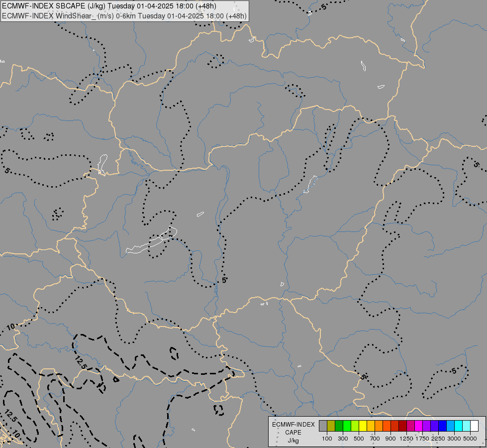Select the pure blue swatch after 2250
The height and width of the screenshot is (448, 487).
pyautogui.click(x=443, y=426)
